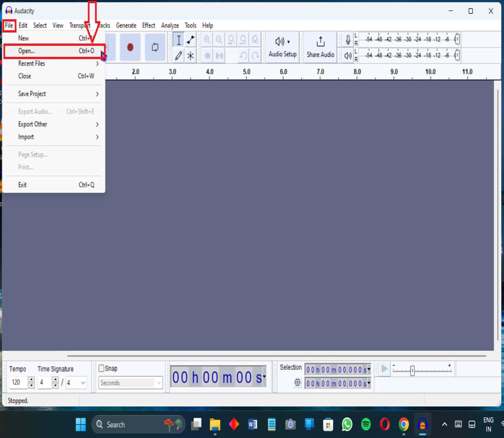Open WhatsApp from taskbar
Image resolution: width=504 pixels, height=438 pixels.
point(347,425)
